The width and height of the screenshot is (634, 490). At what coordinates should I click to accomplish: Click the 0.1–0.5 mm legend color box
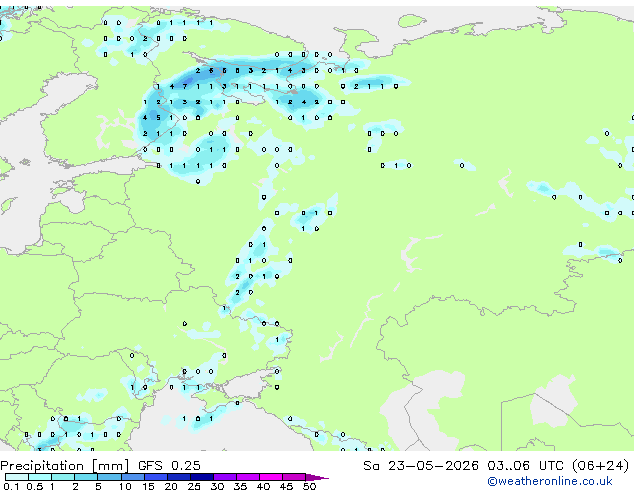[x=17, y=477]
